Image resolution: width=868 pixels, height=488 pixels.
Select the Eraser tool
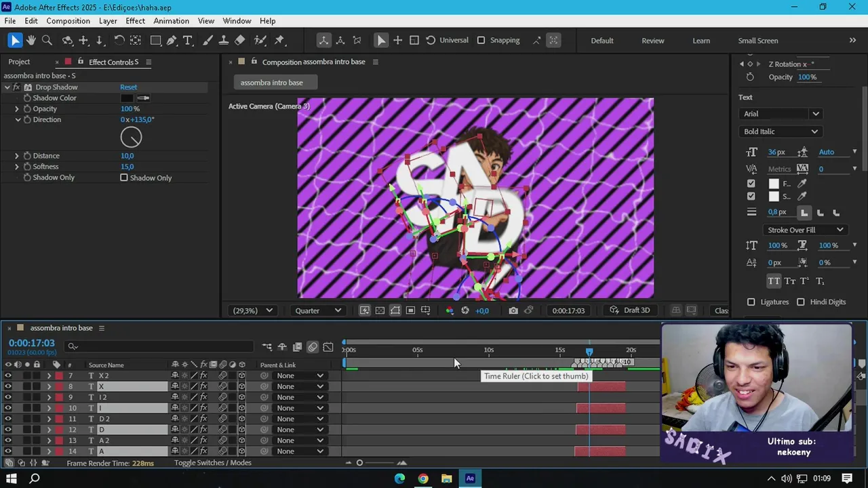tap(239, 40)
